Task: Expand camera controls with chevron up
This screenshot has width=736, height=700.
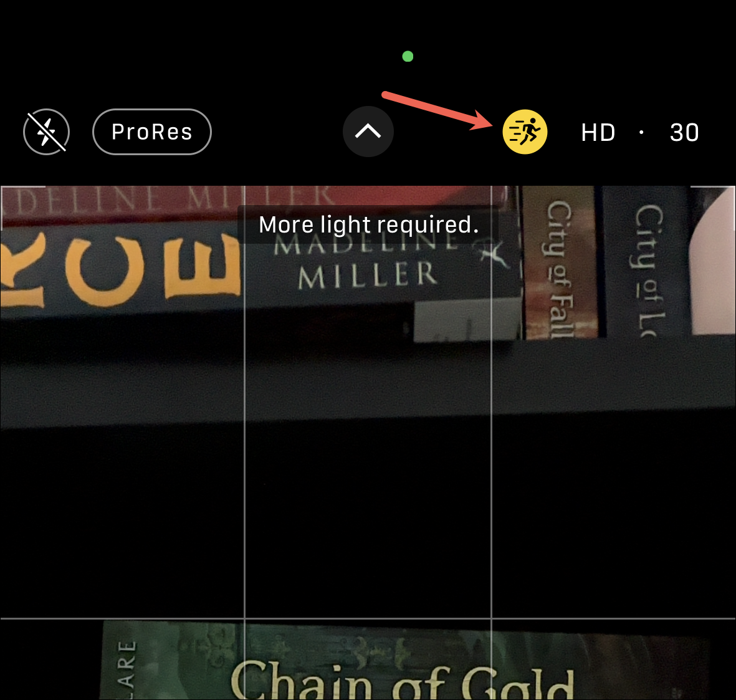Action: (x=368, y=132)
